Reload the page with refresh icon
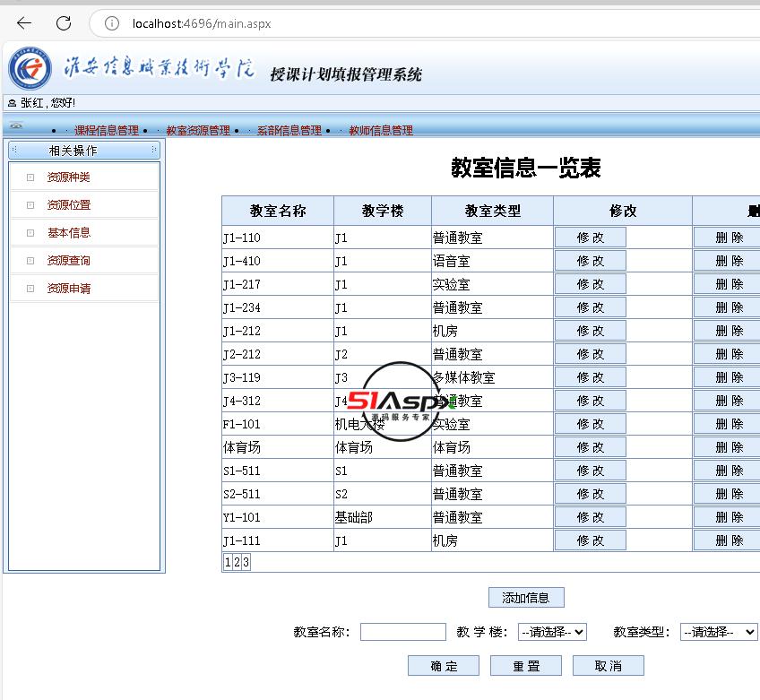 [x=63, y=23]
